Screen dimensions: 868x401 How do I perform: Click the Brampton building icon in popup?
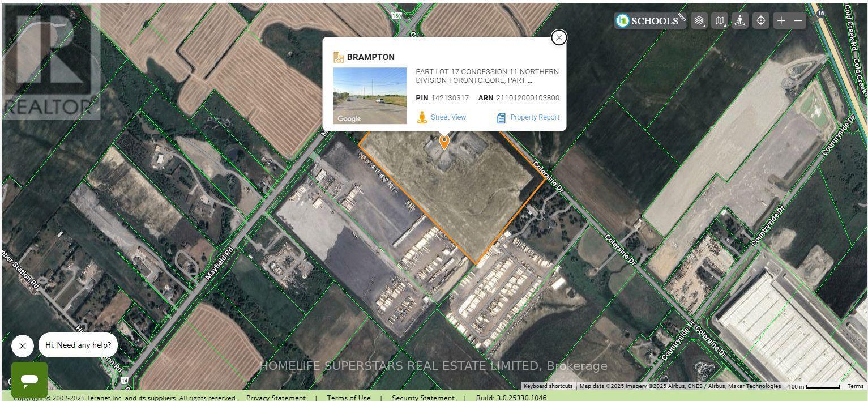(x=339, y=57)
